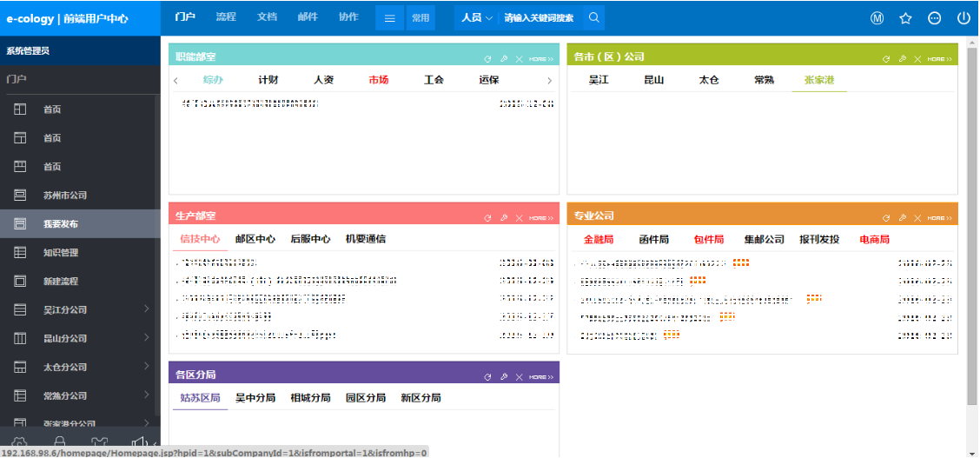Switch to the 邮区中心 tab
The image size is (980, 458).
pos(255,239)
